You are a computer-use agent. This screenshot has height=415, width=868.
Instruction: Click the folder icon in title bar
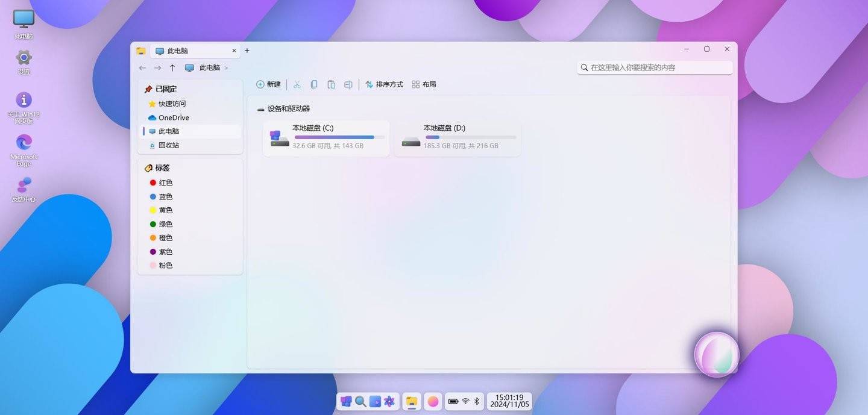pos(140,51)
